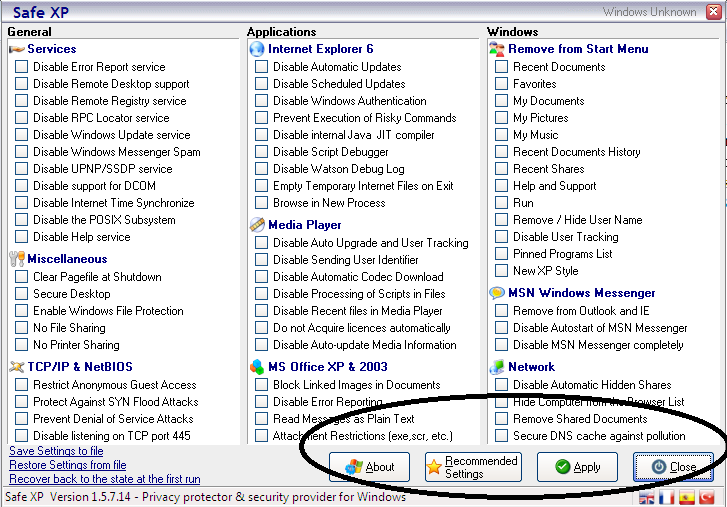727x507 pixels.
Task: Check Disable Help service
Action: (21, 237)
